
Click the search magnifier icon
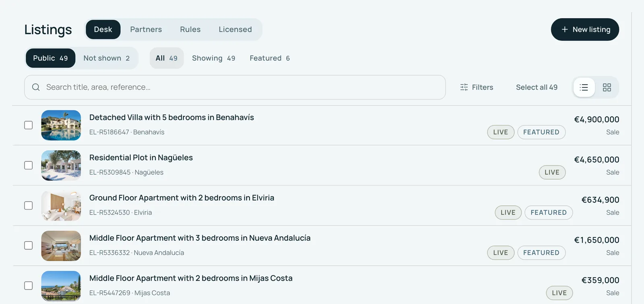tap(36, 87)
